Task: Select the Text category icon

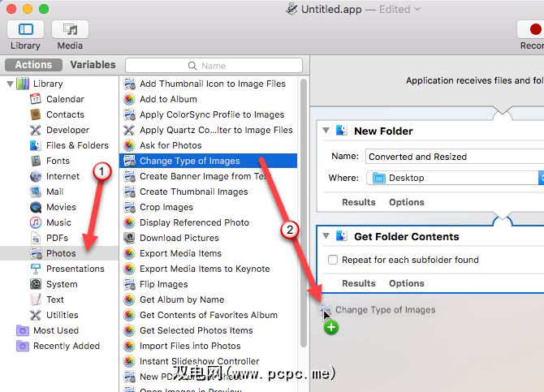Action: pyautogui.click(x=36, y=299)
